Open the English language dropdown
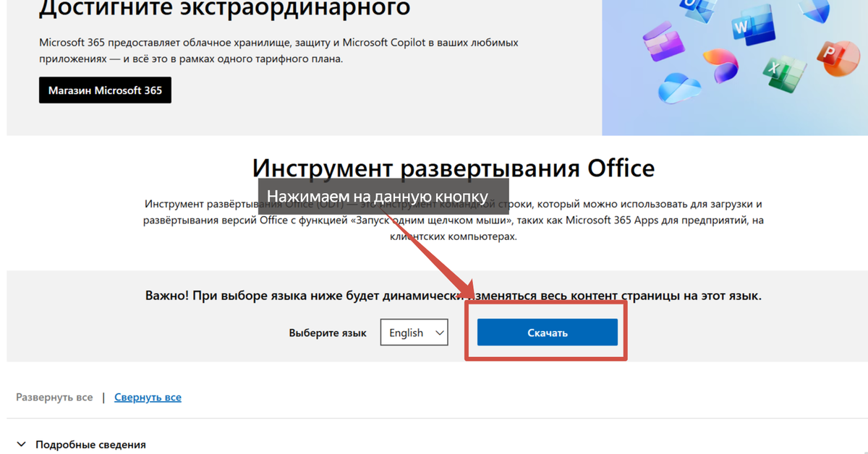This screenshot has width=868, height=454. [414, 333]
